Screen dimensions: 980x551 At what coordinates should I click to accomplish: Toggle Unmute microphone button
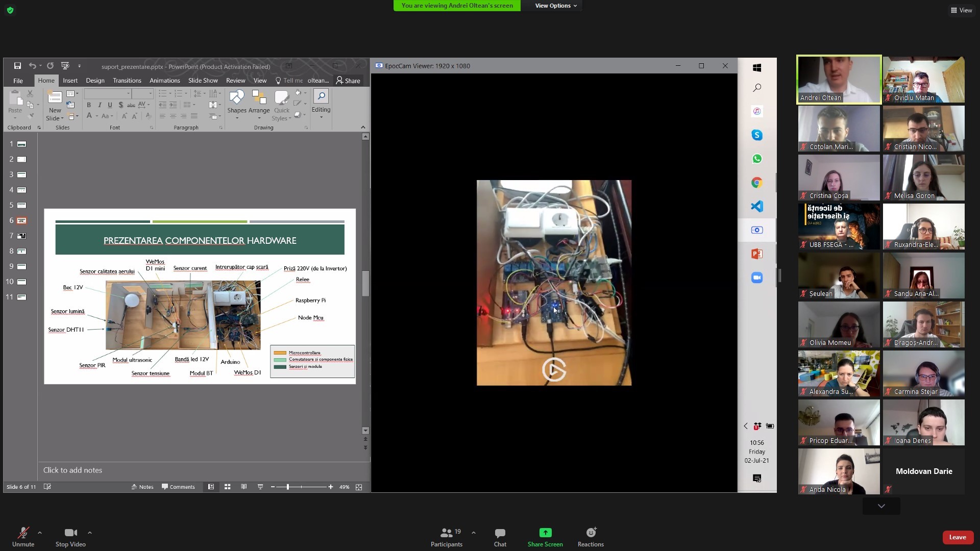point(23,533)
